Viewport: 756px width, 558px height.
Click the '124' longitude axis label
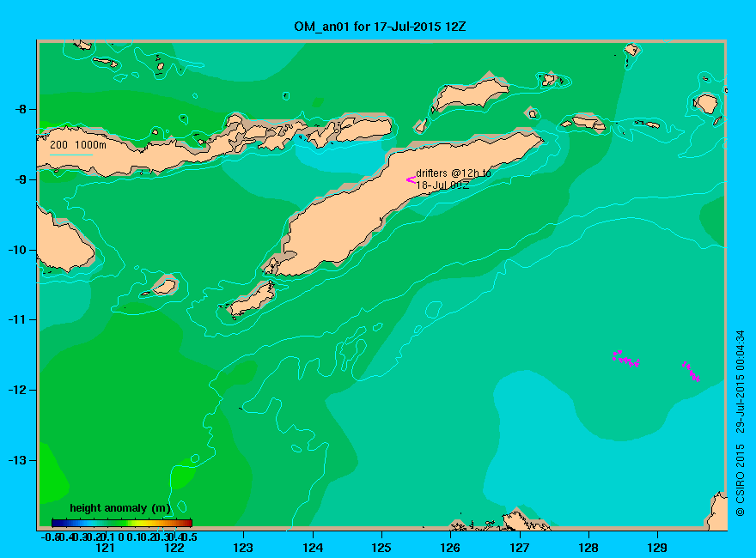(313, 548)
